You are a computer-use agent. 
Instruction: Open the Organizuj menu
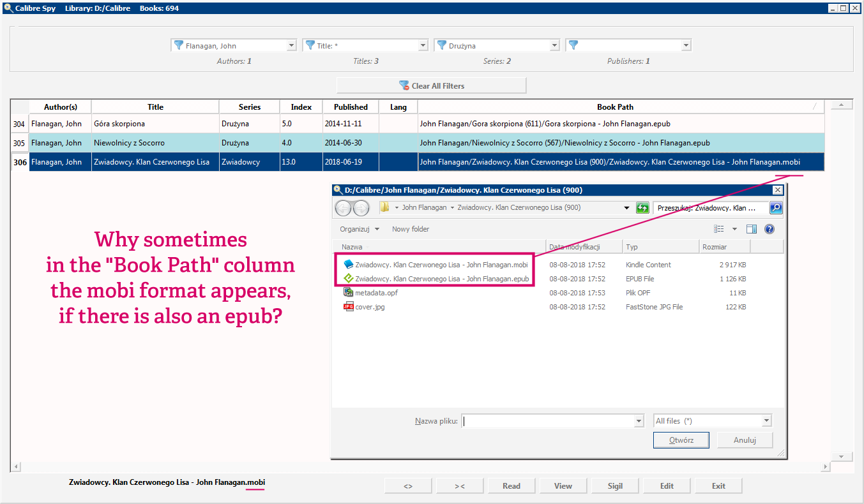360,229
